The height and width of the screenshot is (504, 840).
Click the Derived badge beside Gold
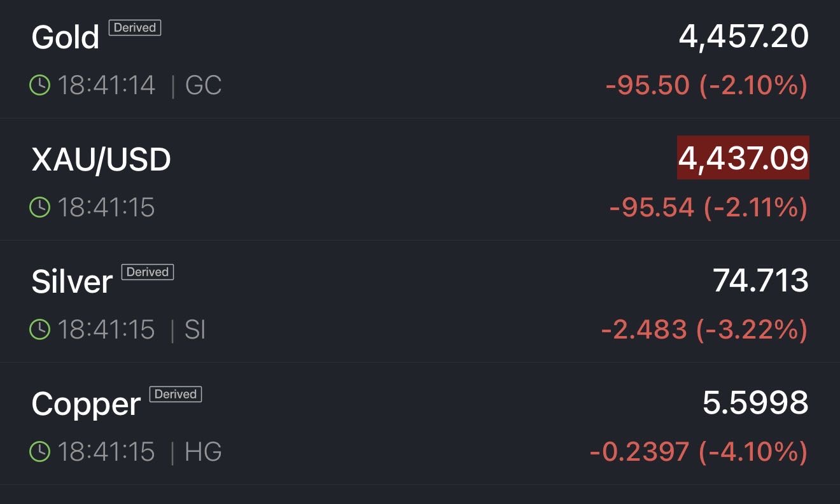pyautogui.click(x=135, y=28)
